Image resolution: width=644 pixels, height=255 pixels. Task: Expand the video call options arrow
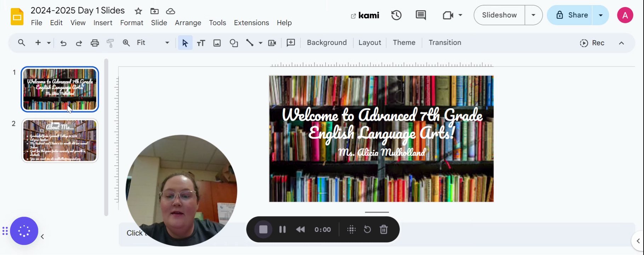[x=460, y=15]
